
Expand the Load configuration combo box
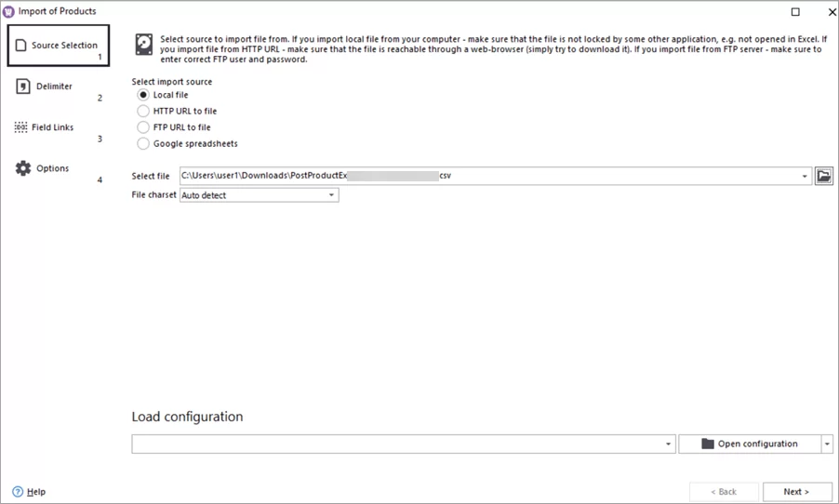669,444
